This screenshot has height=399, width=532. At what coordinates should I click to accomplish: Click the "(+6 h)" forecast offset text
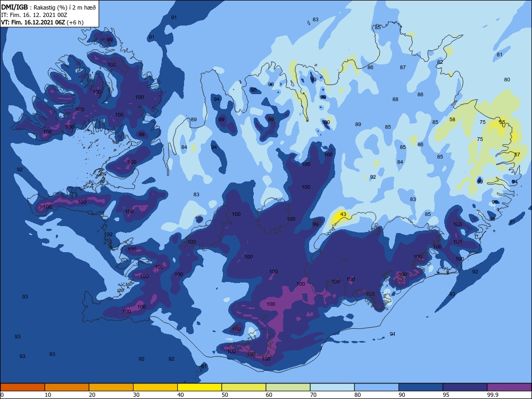click(75, 23)
